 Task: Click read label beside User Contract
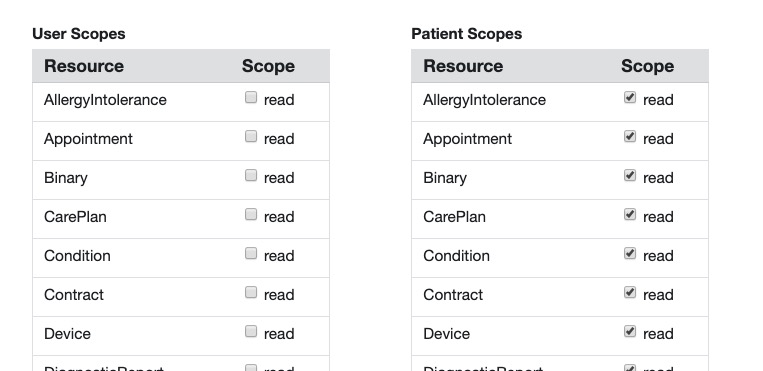point(279,295)
